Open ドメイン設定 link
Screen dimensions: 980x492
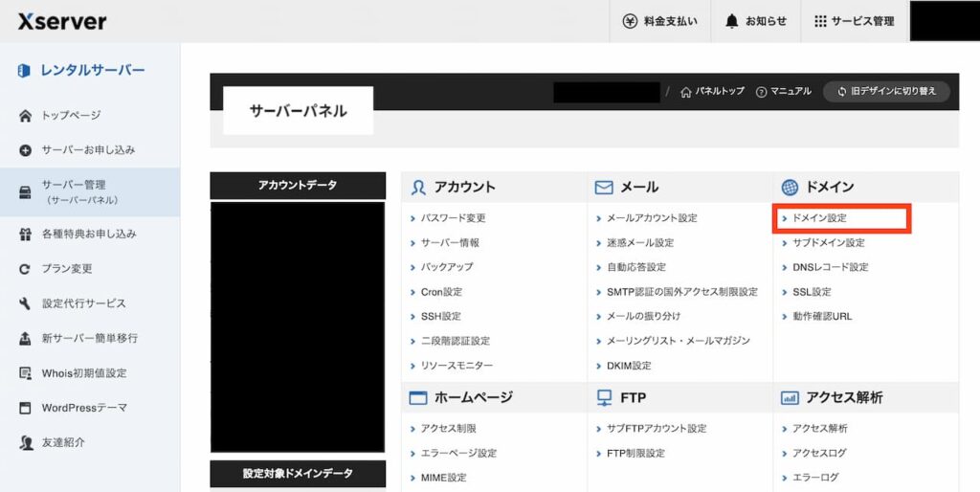click(x=819, y=218)
